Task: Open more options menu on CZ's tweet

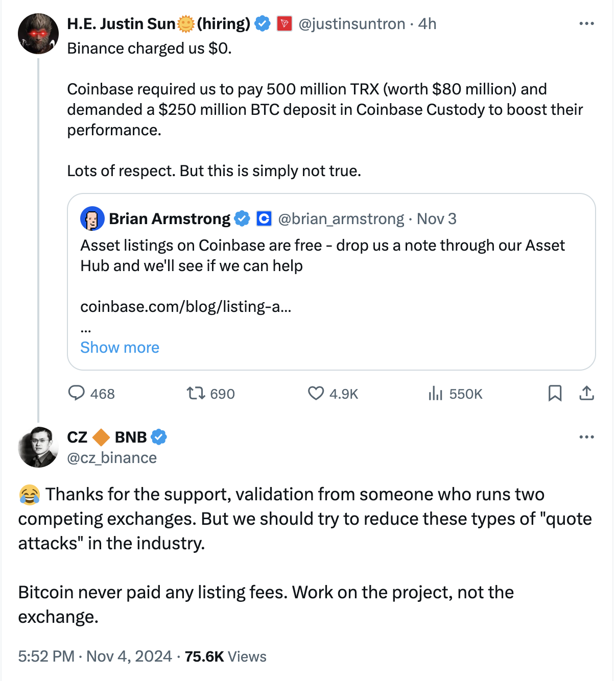Action: [x=586, y=437]
